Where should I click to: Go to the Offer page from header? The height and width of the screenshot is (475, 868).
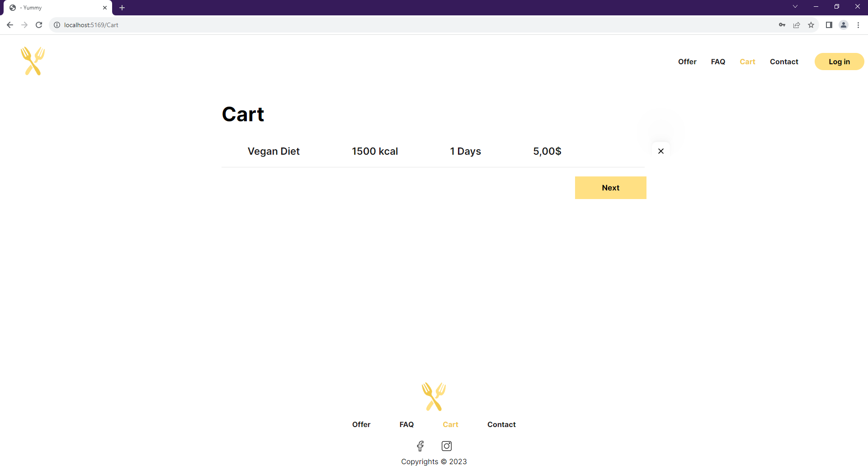click(687, 62)
